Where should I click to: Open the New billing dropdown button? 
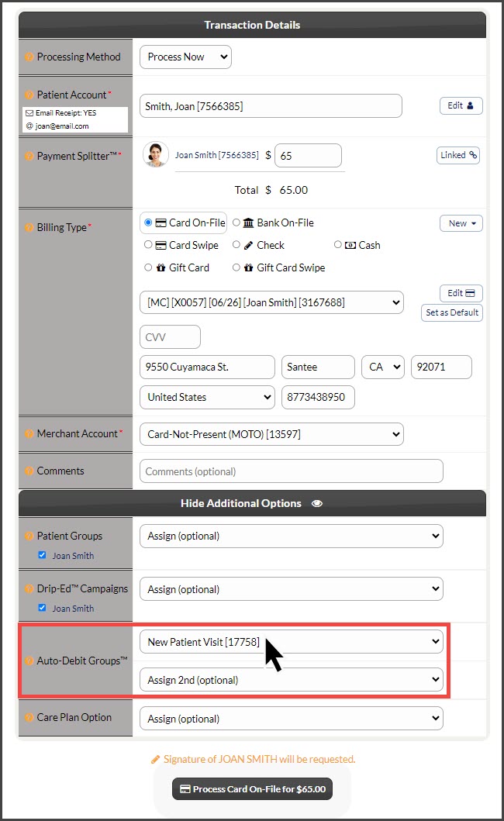pyautogui.click(x=461, y=223)
